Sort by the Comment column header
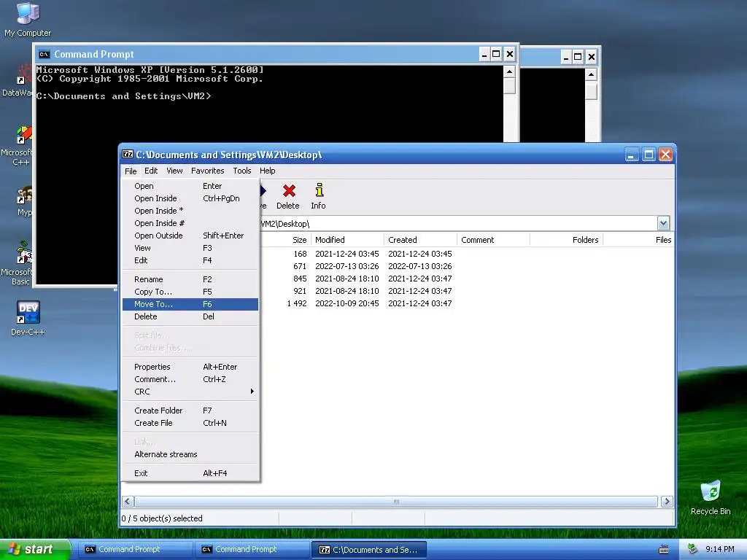This screenshot has width=747, height=560. (x=493, y=240)
